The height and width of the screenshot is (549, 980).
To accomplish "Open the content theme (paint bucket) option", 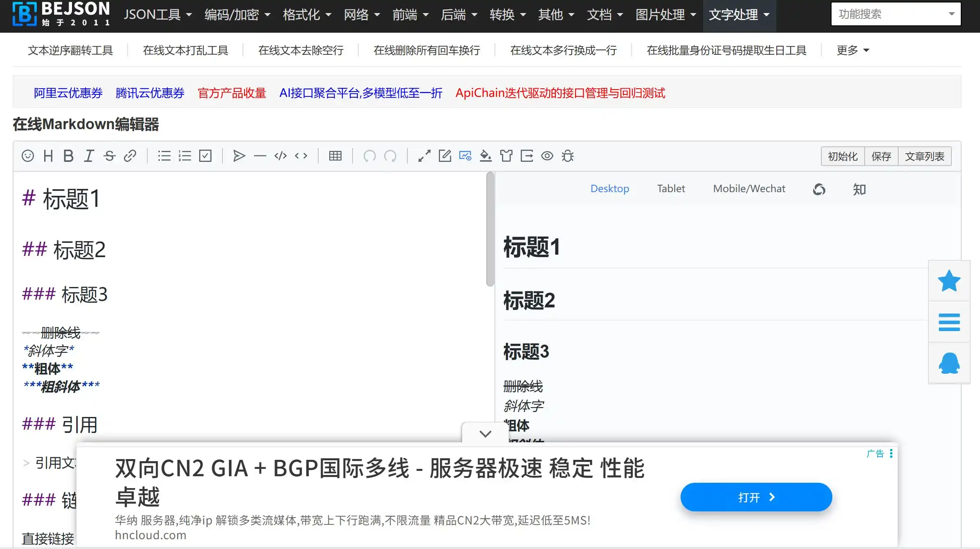I will (486, 156).
